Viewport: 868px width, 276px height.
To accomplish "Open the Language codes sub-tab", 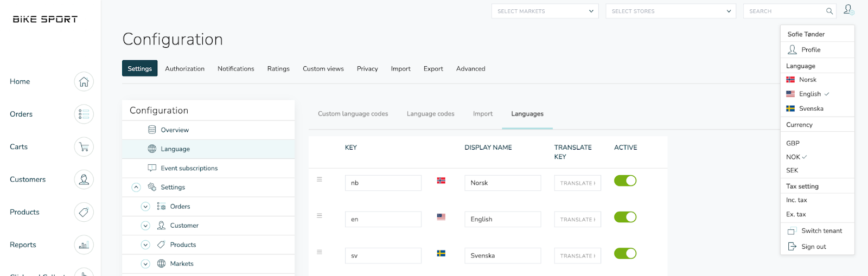I will click(x=431, y=114).
